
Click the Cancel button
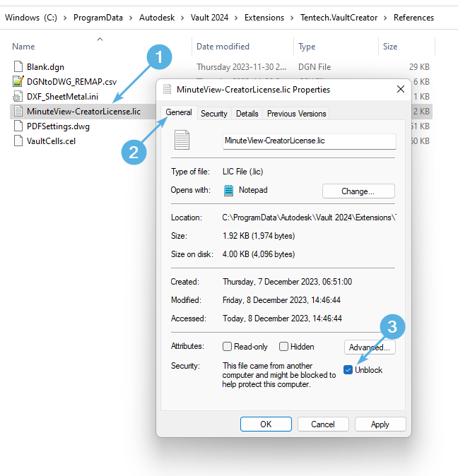323,424
